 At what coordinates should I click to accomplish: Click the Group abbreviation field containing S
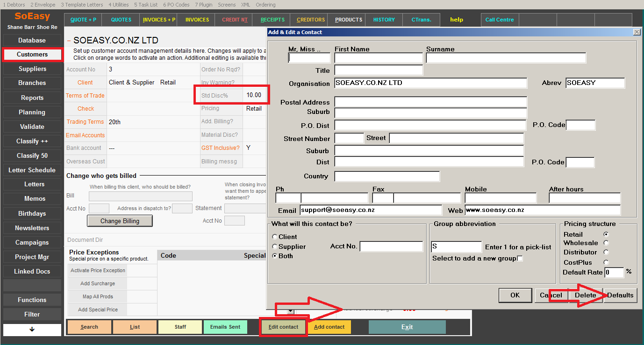click(x=456, y=246)
